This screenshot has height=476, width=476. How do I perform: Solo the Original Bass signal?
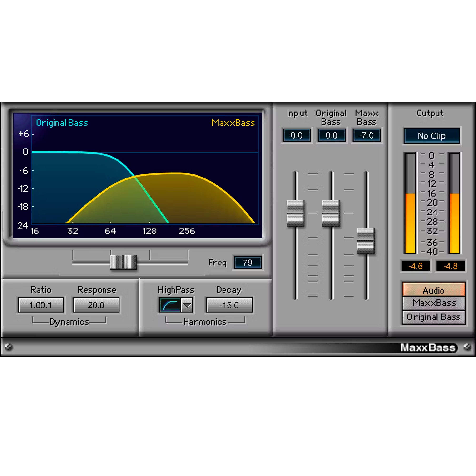433,317
